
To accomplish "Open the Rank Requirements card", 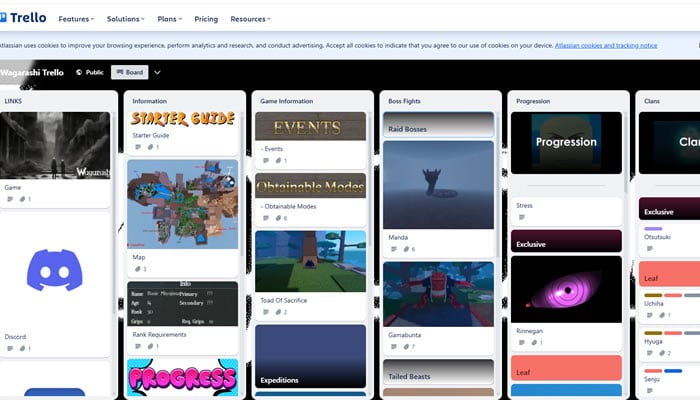I will (183, 317).
